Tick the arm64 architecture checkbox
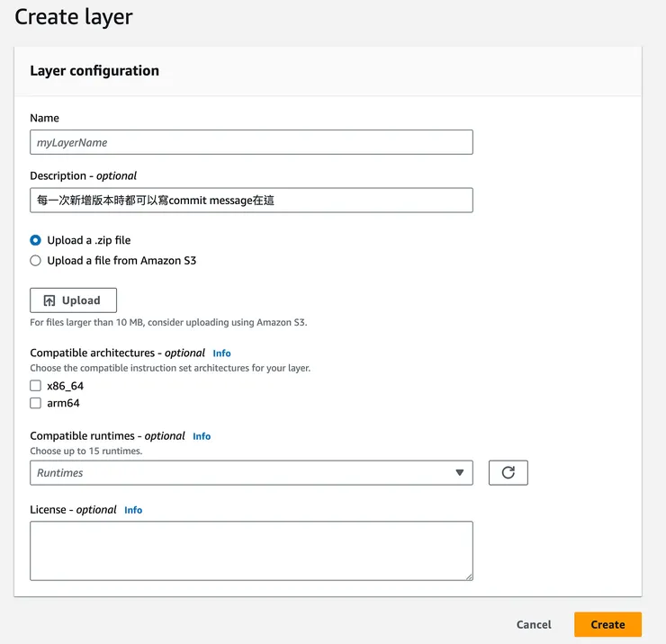Viewport: 666px width, 644px height. (36, 404)
